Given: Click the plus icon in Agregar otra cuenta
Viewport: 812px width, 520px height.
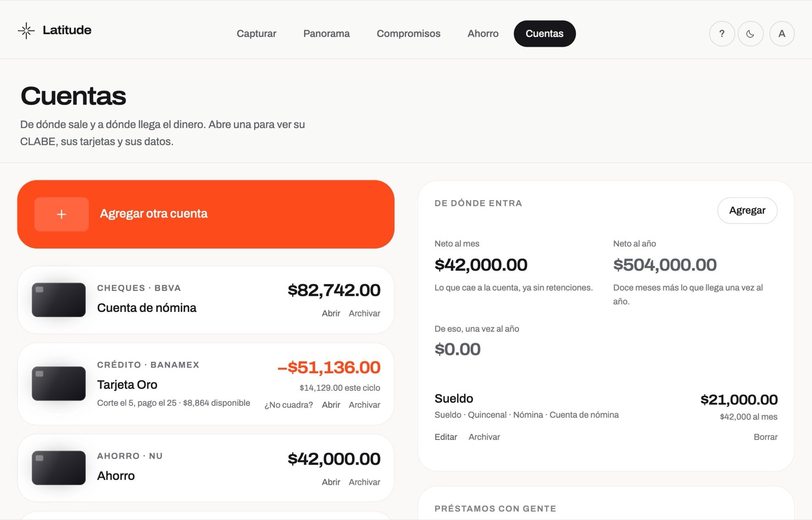Looking at the screenshot, I should (x=61, y=214).
